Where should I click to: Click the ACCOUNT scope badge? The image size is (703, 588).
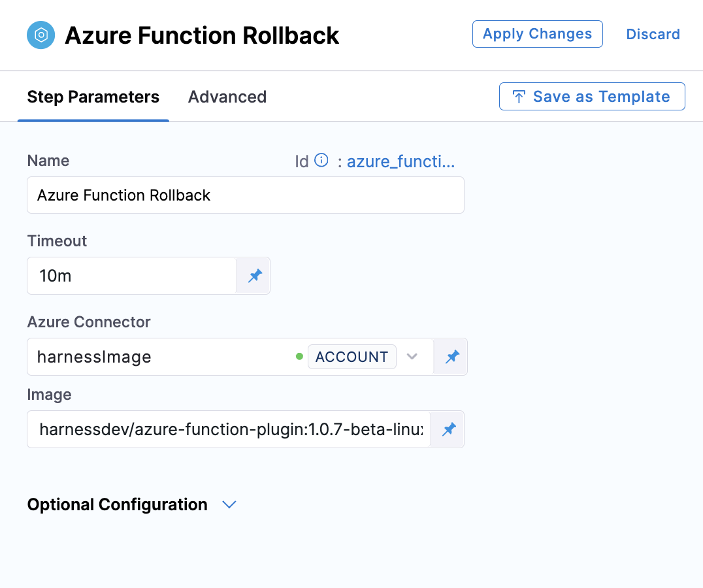pos(351,357)
